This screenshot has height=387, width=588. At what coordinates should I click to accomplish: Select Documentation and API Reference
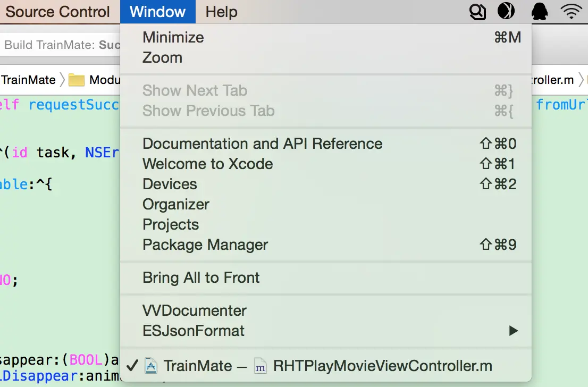tap(262, 144)
